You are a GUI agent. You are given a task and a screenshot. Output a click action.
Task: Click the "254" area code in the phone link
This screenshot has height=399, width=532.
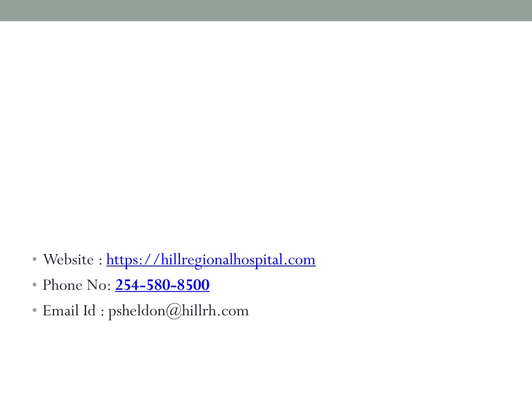[x=126, y=285]
